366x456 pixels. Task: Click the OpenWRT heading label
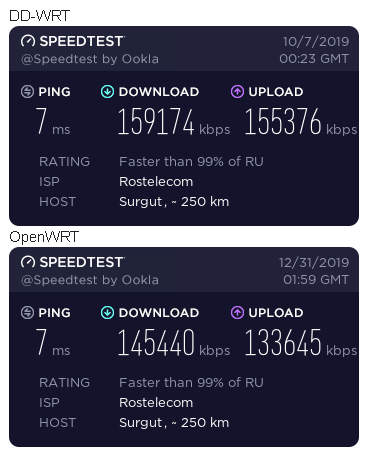click(x=44, y=237)
